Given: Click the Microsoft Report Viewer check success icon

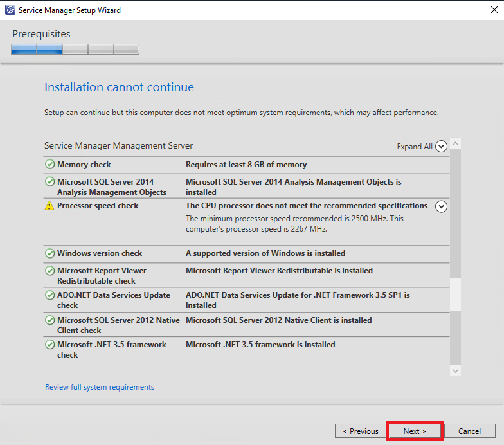Looking at the screenshot, I should coord(50,271).
